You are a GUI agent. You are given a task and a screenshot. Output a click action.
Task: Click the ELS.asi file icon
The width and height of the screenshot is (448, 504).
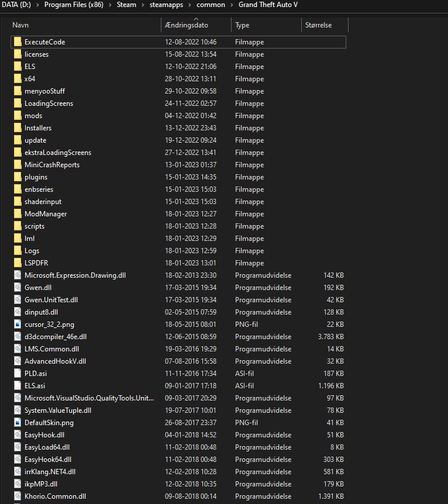coord(18,386)
